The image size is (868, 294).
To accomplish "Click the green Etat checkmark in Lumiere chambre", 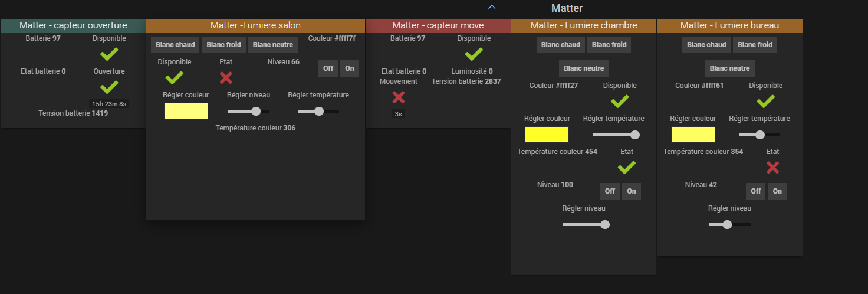I will [627, 168].
